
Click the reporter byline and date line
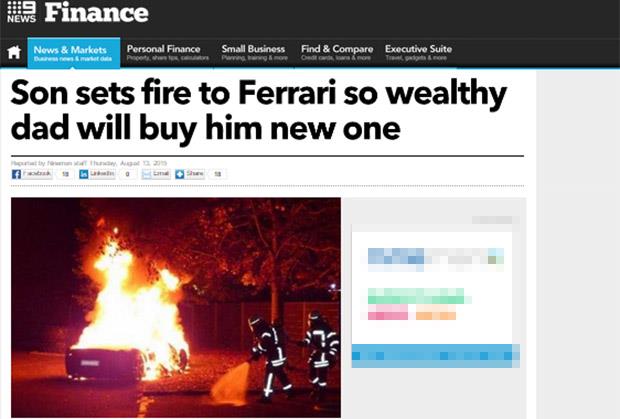pos(89,163)
